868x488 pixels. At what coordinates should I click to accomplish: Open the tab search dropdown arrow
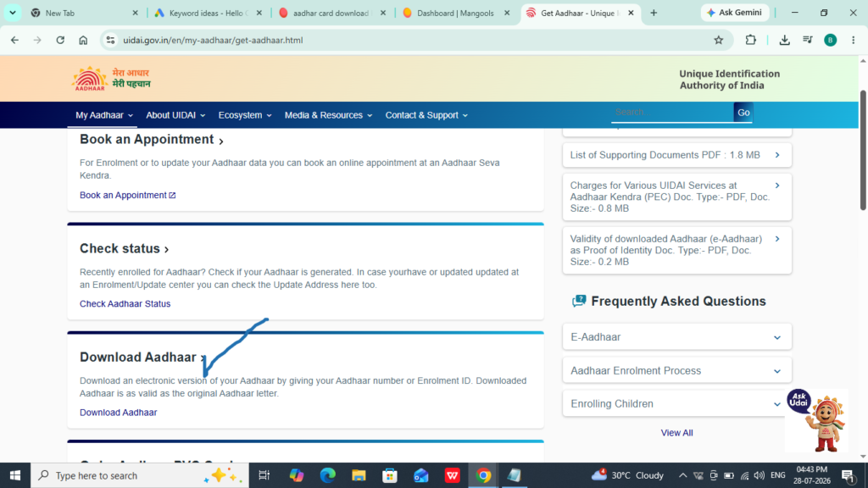(12, 13)
